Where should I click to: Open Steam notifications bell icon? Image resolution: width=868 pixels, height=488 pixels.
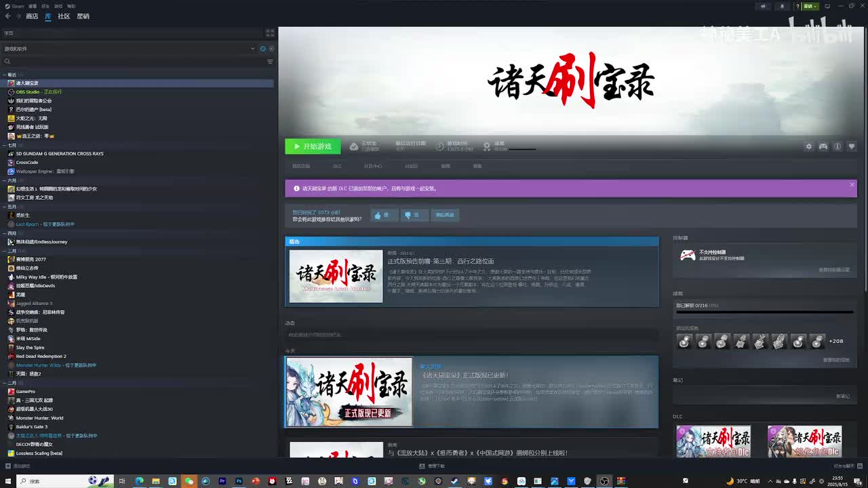tap(782, 6)
